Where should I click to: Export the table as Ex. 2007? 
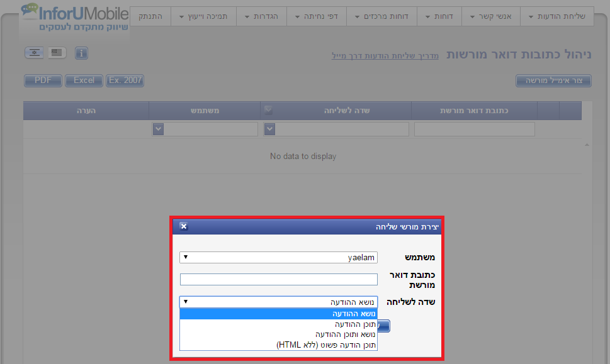point(125,80)
